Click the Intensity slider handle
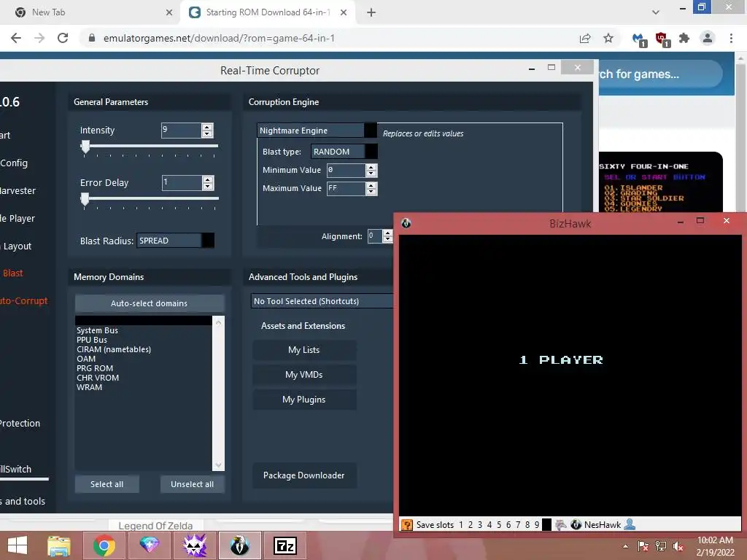Viewport: 747px width, 560px height. click(85, 147)
